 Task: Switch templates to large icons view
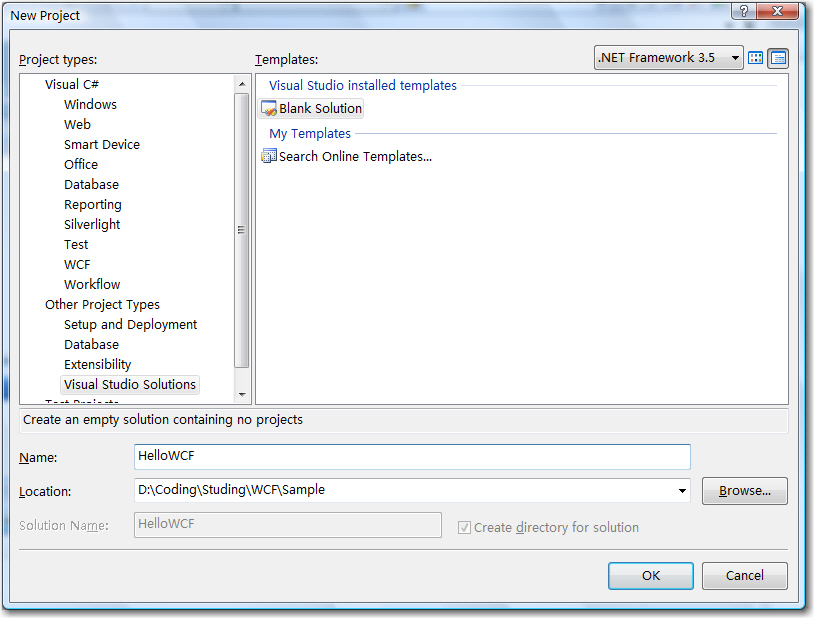[755, 58]
